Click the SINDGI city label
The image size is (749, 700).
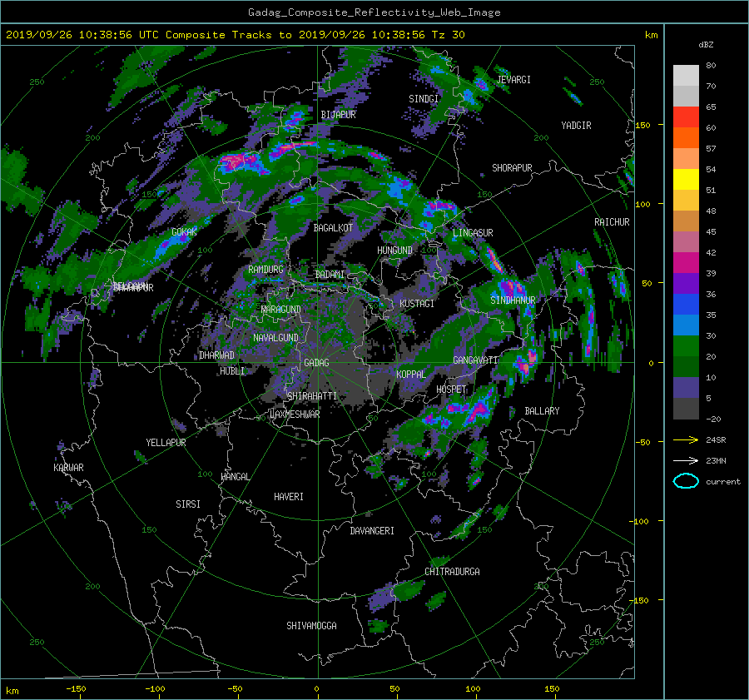point(424,99)
